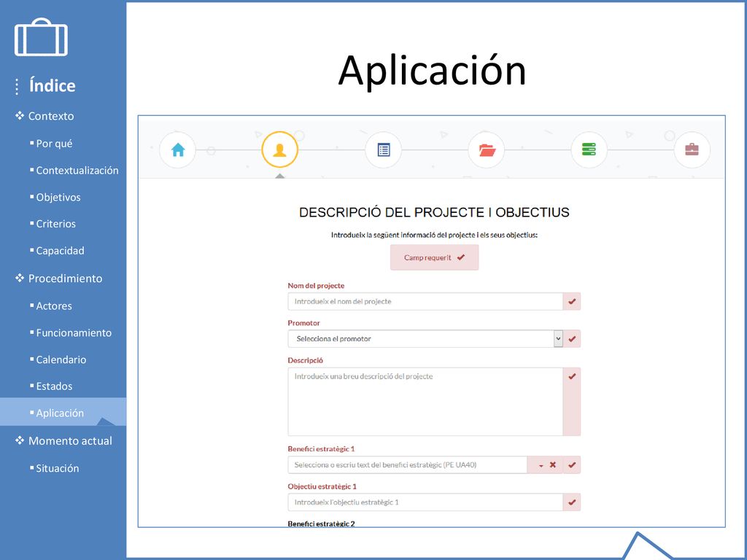
Task: Click the Aplicación slide title
Action: (x=432, y=71)
